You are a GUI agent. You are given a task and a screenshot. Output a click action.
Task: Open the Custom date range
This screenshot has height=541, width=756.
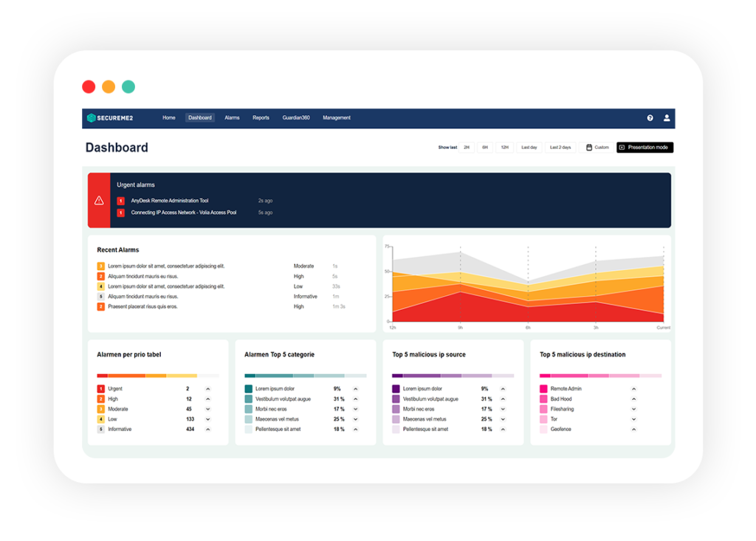pos(597,148)
